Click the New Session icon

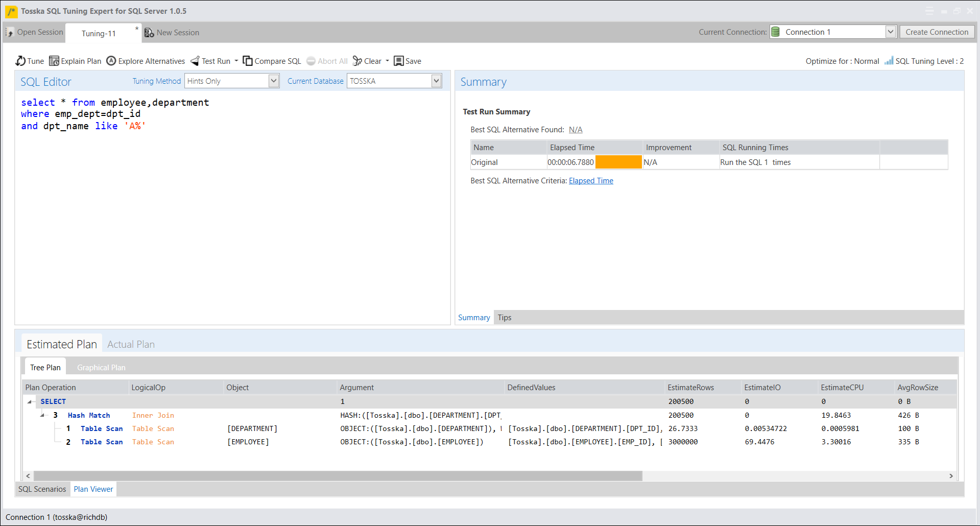[x=149, y=32]
